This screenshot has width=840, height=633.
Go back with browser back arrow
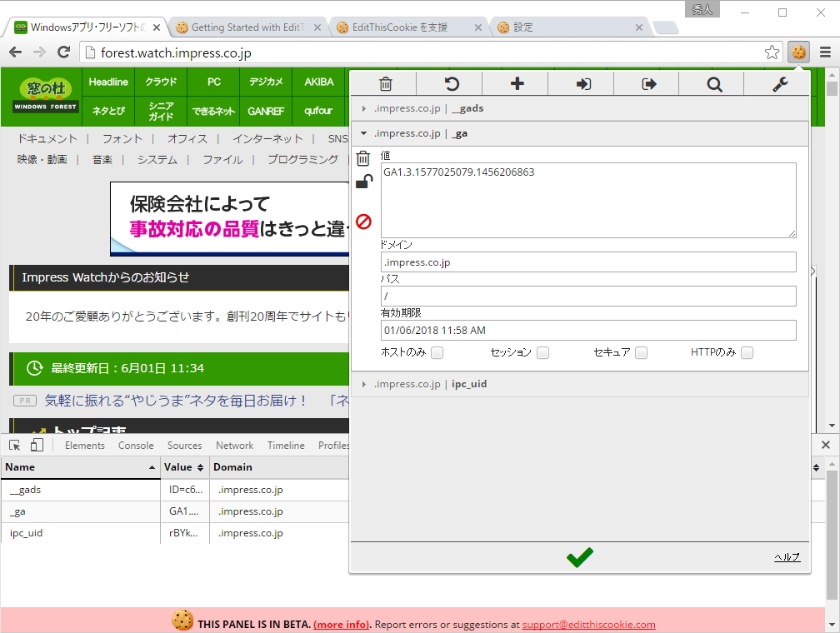[16, 52]
